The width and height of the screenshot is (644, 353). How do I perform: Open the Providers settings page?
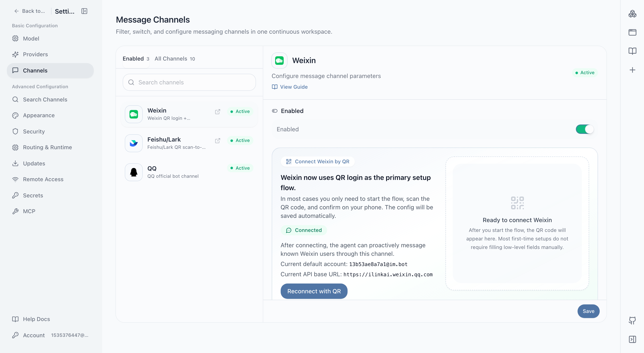(x=50, y=54)
